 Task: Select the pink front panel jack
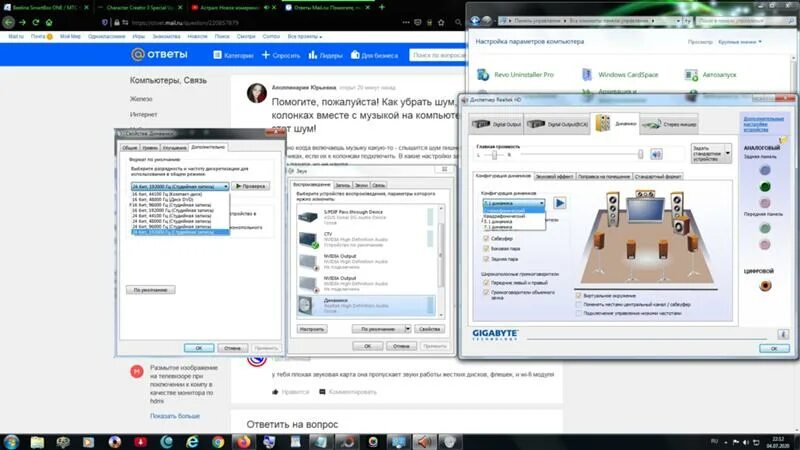click(x=765, y=245)
